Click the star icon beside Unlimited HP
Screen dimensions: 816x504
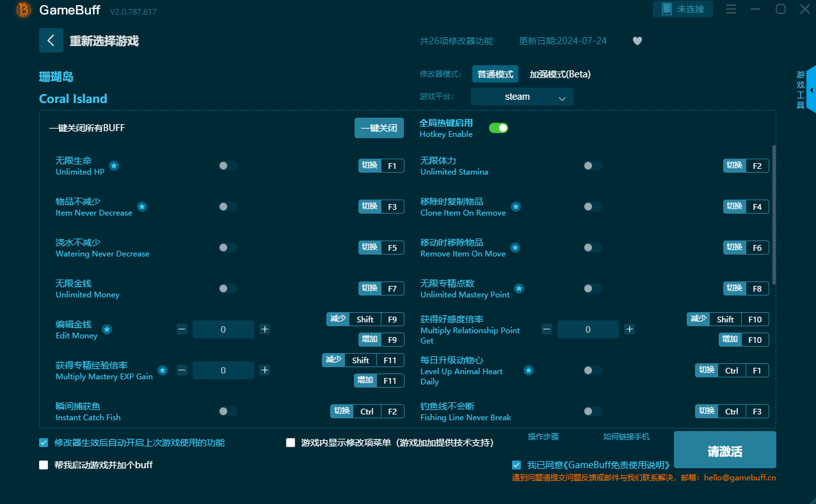point(113,166)
